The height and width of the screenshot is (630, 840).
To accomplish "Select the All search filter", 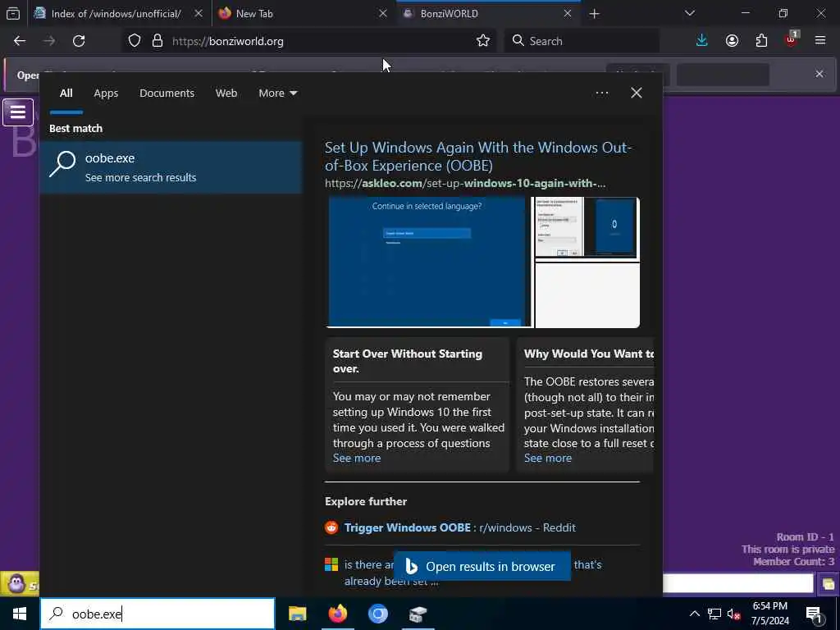I will click(x=66, y=94).
